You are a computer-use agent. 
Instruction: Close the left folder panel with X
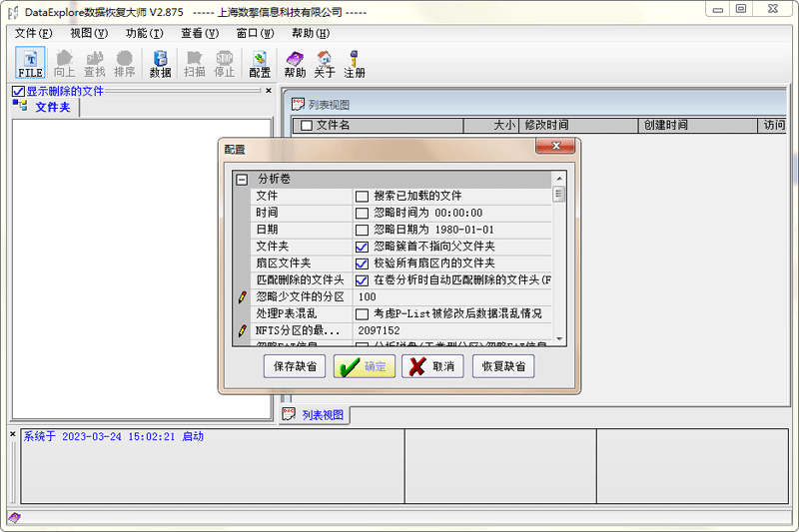(x=269, y=91)
